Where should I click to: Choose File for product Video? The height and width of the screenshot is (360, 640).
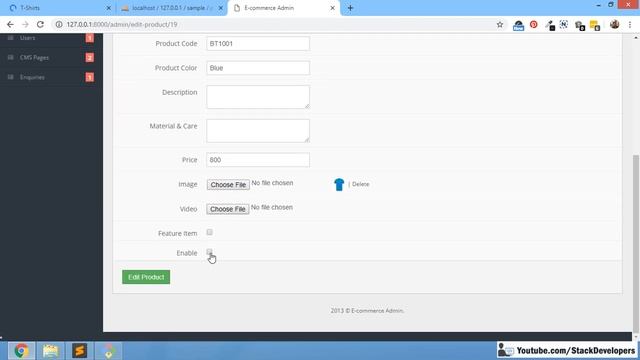point(228,209)
